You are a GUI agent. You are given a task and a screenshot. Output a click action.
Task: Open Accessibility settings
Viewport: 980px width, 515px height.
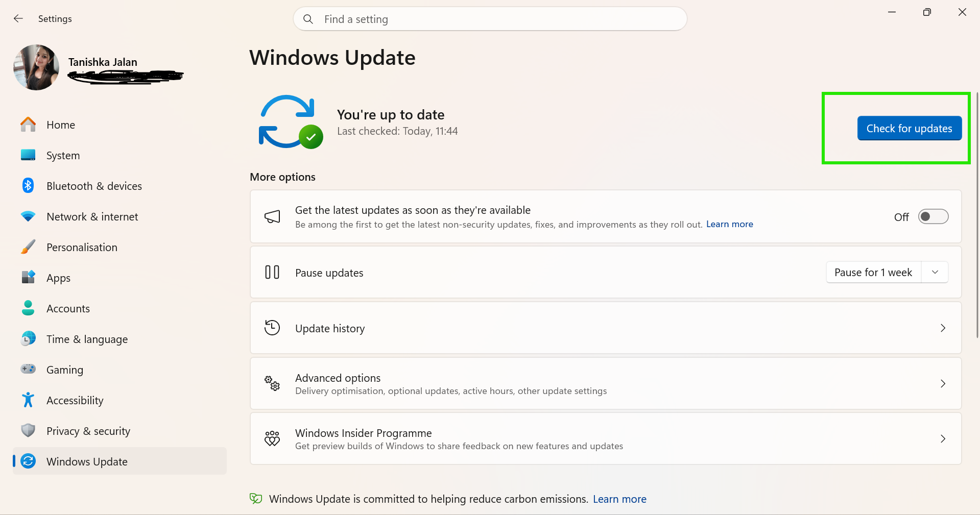(x=119, y=400)
